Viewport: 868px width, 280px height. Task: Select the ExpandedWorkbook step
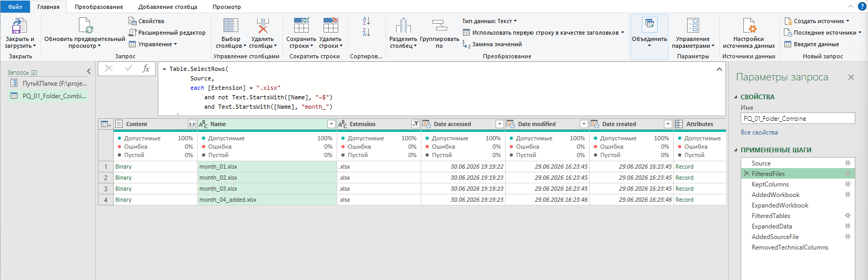[x=798, y=205]
